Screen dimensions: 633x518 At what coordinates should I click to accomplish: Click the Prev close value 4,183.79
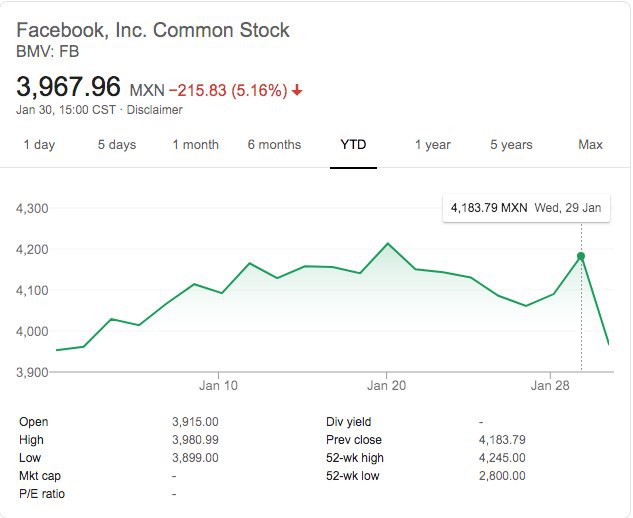click(x=502, y=440)
